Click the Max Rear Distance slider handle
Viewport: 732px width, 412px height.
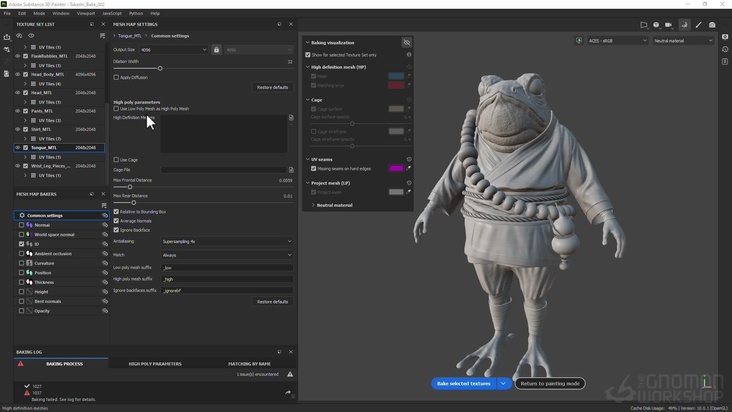(x=134, y=203)
